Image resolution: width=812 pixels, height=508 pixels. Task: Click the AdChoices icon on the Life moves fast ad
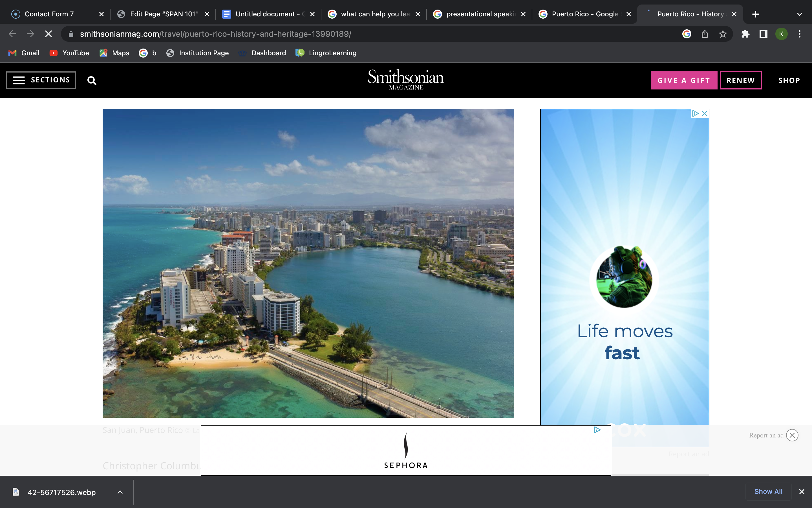coord(695,113)
